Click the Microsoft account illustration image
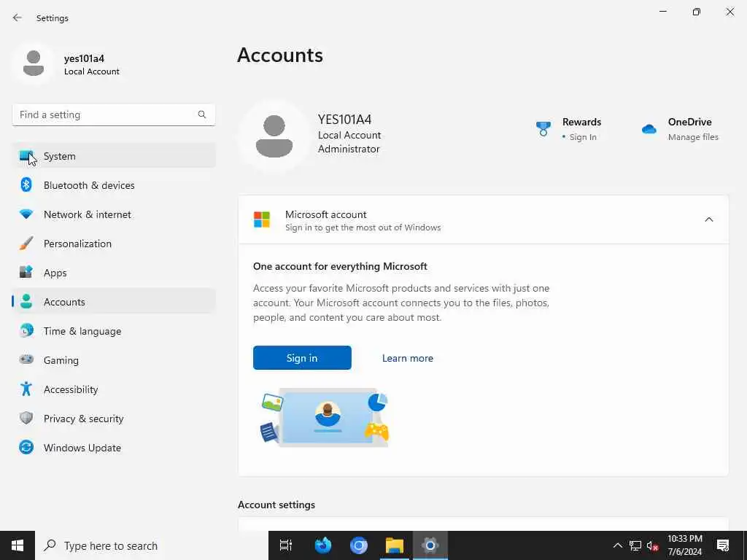 coord(325,418)
